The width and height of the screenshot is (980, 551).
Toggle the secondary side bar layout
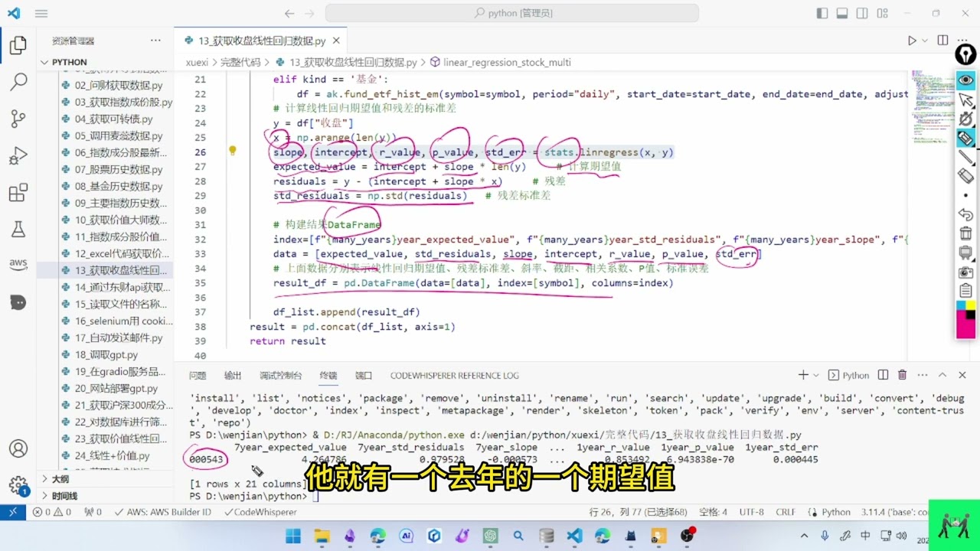[862, 13]
